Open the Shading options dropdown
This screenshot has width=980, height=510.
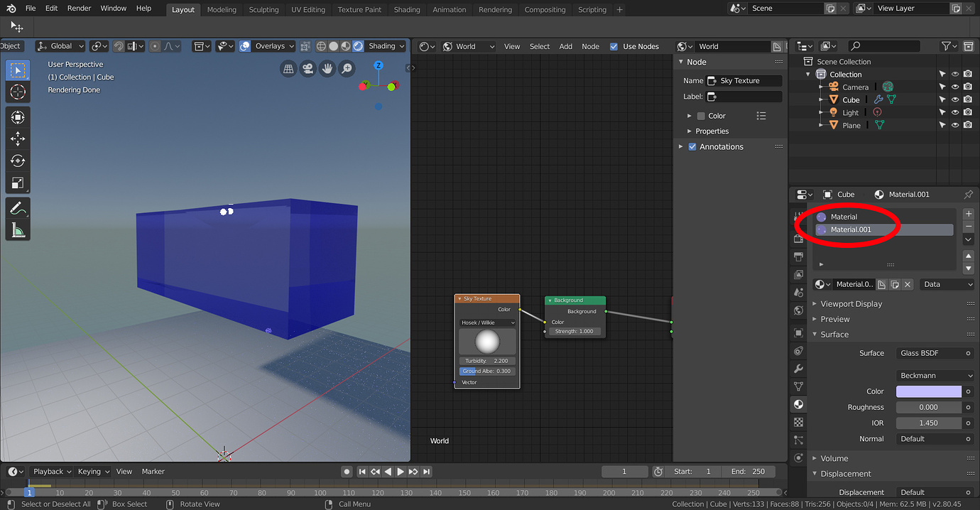click(x=386, y=46)
